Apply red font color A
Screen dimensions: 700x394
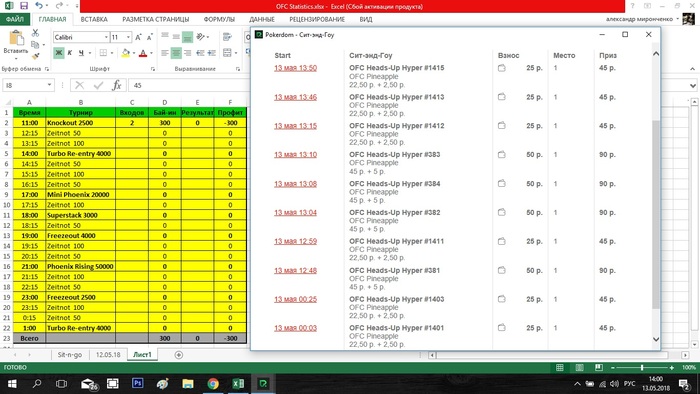point(143,53)
